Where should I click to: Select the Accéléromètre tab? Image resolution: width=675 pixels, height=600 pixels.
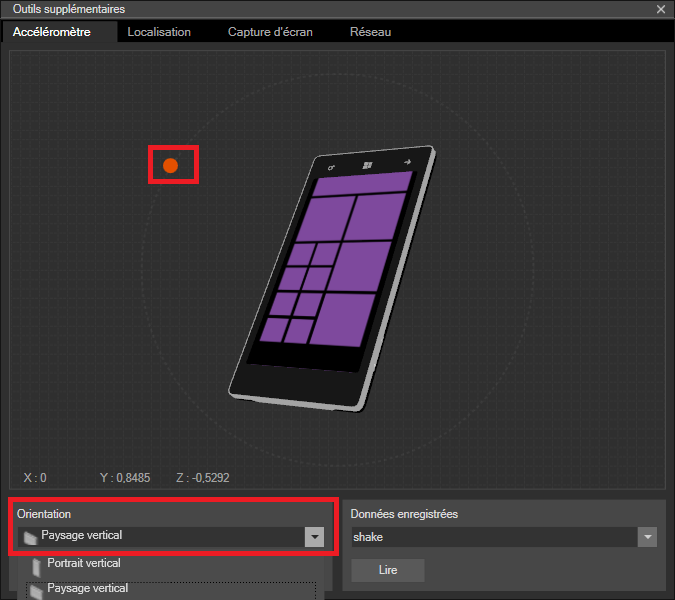point(52,32)
